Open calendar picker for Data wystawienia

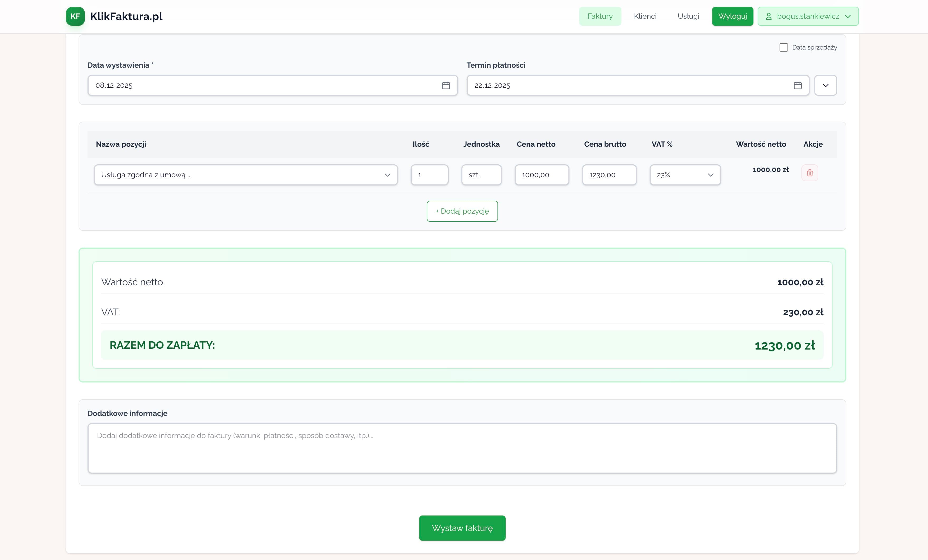[446, 85]
